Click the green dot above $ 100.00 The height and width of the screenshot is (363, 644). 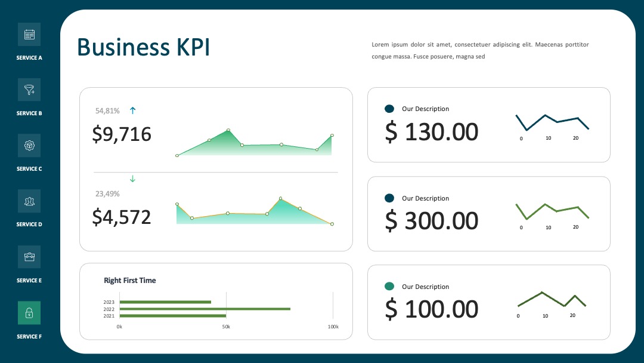click(x=389, y=286)
